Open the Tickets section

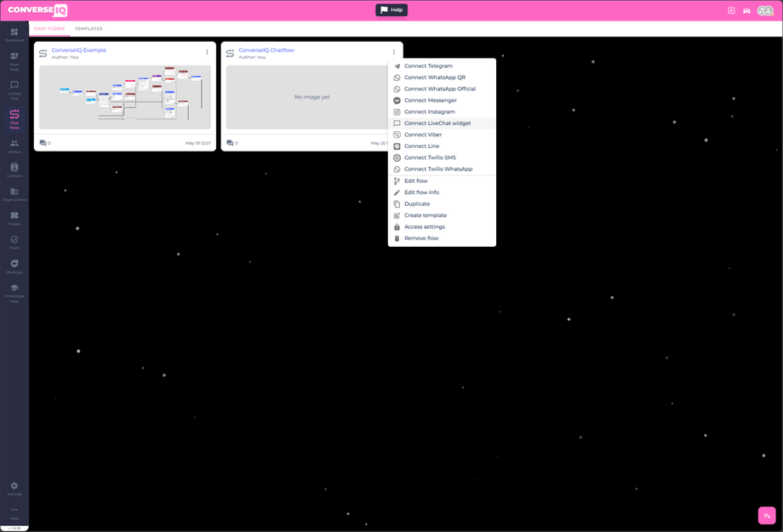point(14,218)
